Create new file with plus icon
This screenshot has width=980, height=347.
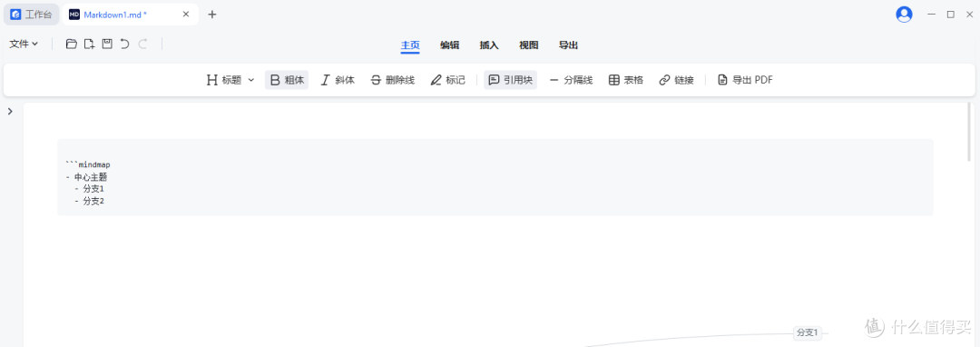[89, 44]
